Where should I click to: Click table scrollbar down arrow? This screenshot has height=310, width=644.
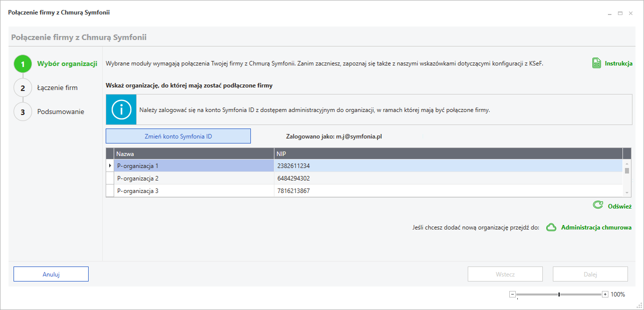(627, 192)
